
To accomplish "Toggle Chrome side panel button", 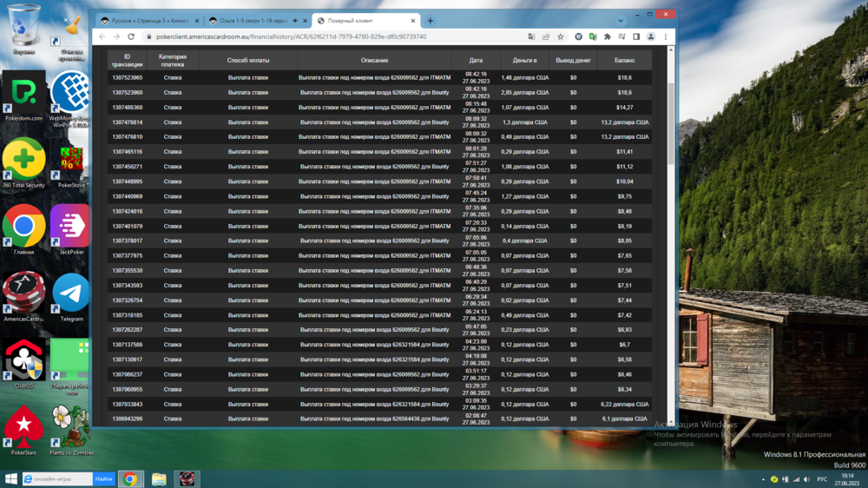I will click(635, 37).
